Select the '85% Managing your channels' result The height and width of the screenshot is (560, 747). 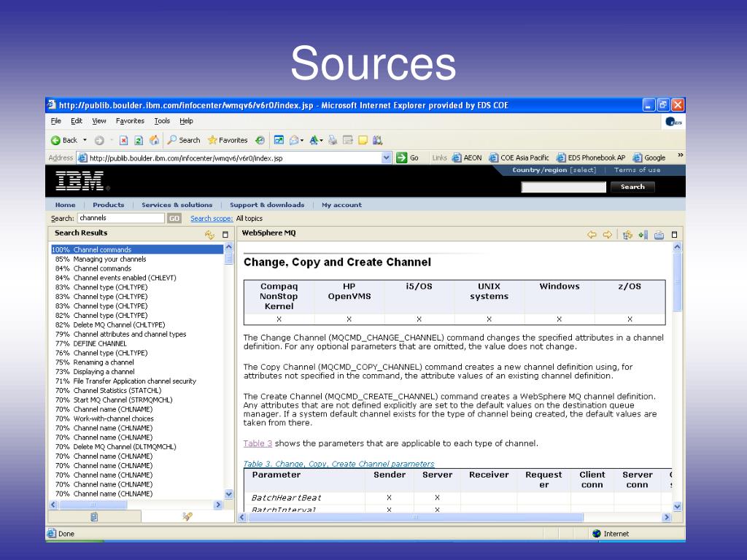[101, 259]
